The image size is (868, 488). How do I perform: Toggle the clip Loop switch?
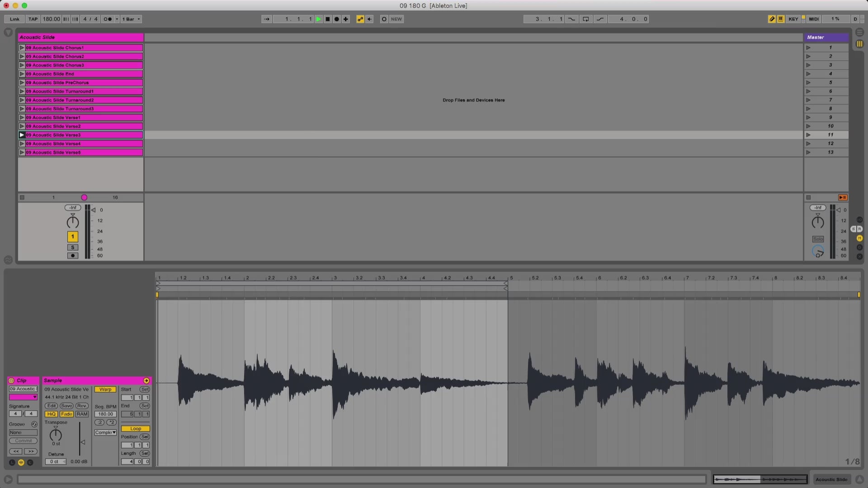coord(136,429)
